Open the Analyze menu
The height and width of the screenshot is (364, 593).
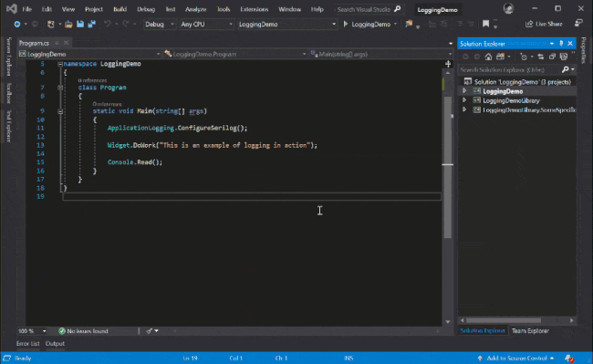click(195, 9)
